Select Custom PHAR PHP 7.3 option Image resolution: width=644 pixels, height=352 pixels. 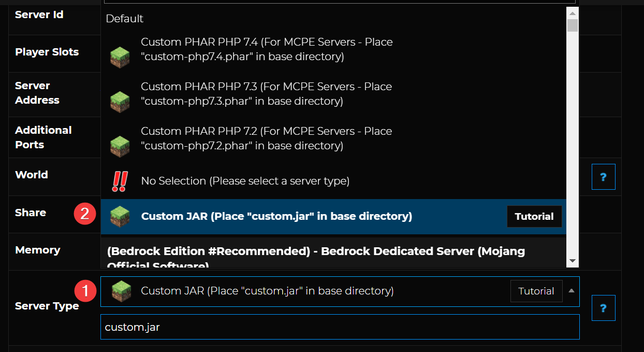[x=266, y=94]
